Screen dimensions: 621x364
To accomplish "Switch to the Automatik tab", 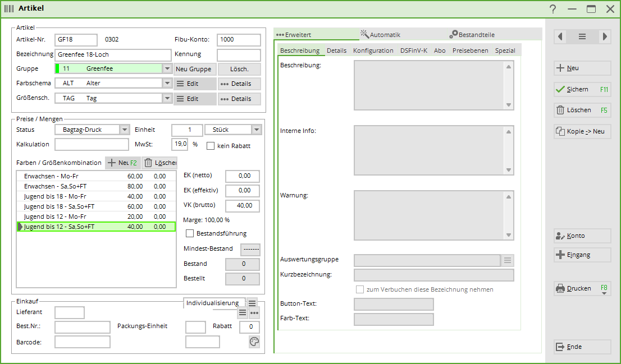I will pyautogui.click(x=381, y=35).
